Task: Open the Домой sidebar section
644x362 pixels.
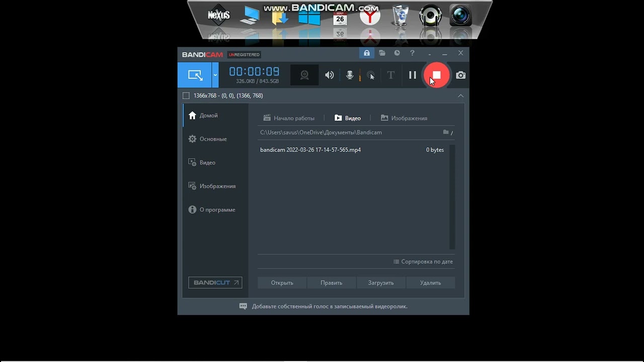Action: [215, 115]
